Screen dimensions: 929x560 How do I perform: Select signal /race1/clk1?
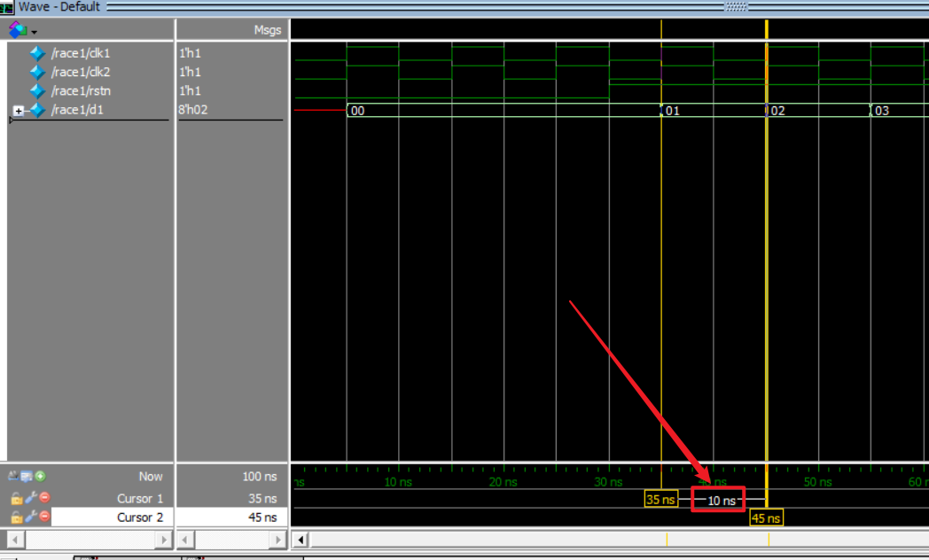pos(81,53)
